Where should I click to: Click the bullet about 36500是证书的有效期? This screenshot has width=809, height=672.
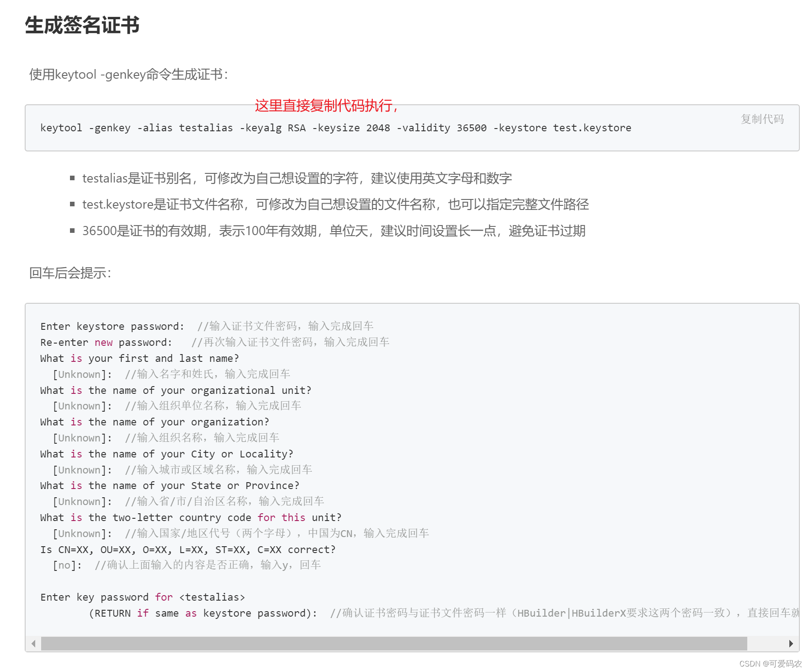point(334,231)
